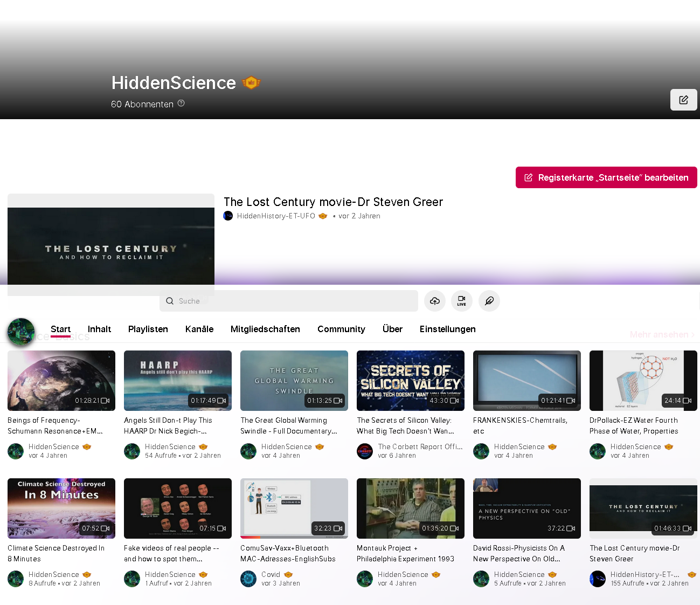
Task: Open The Corbett Report Offi... channel link
Action: point(420,446)
